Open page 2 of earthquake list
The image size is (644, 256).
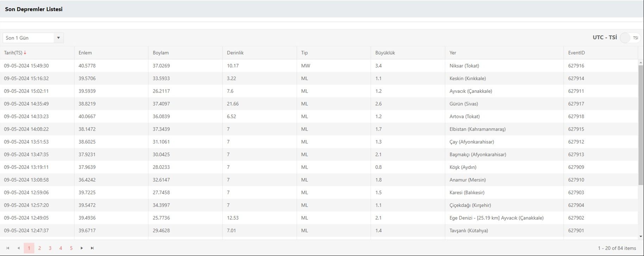[x=39, y=248]
